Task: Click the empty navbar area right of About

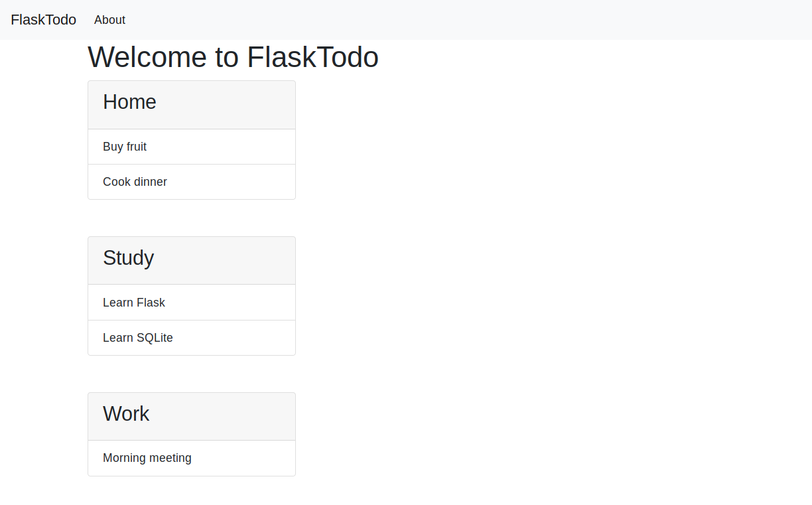Action: coord(464,20)
